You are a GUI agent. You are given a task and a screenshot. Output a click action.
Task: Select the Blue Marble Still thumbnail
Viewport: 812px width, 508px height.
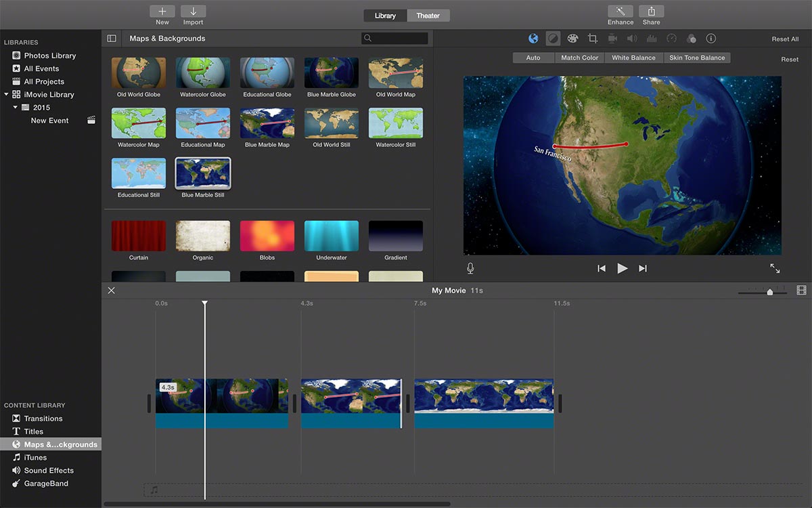click(x=203, y=173)
